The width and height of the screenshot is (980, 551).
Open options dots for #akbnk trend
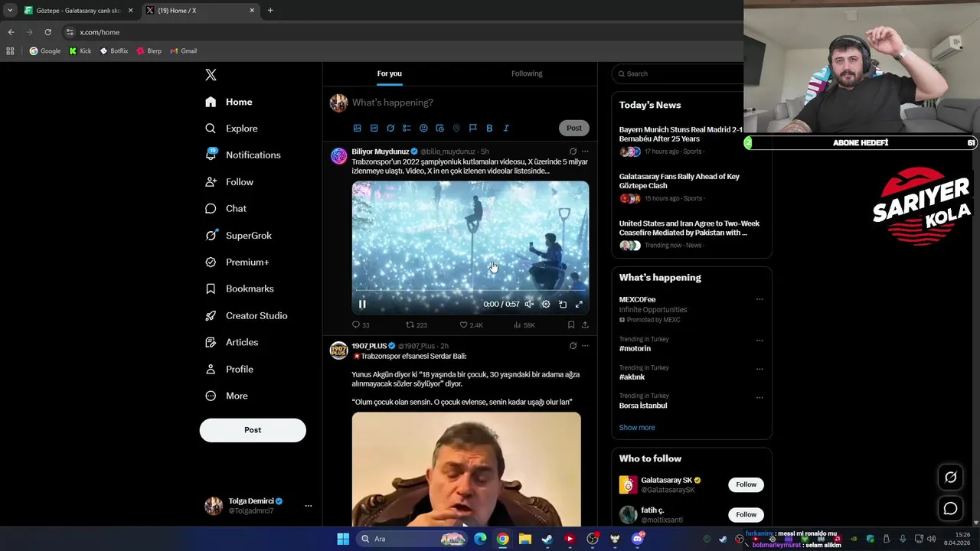(759, 369)
